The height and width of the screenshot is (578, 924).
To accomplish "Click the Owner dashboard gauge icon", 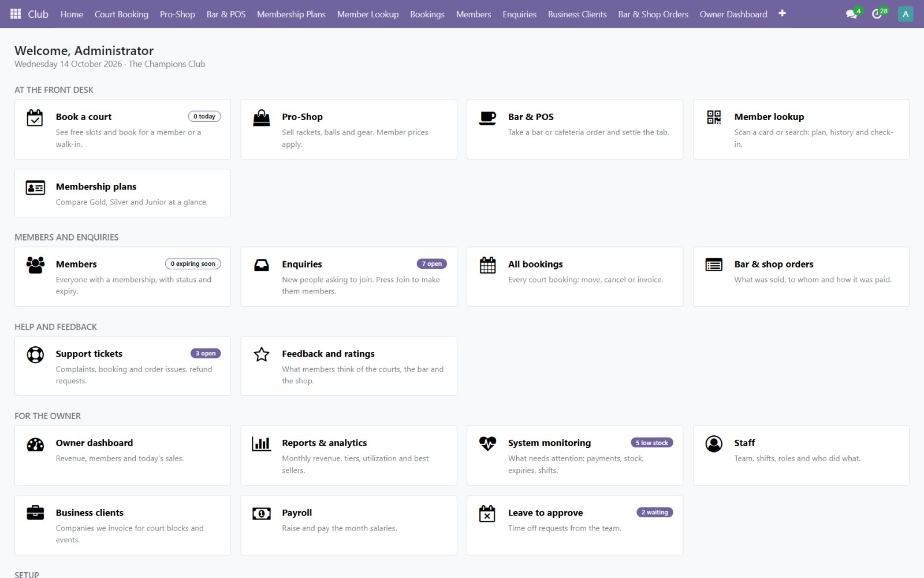I will tap(35, 444).
